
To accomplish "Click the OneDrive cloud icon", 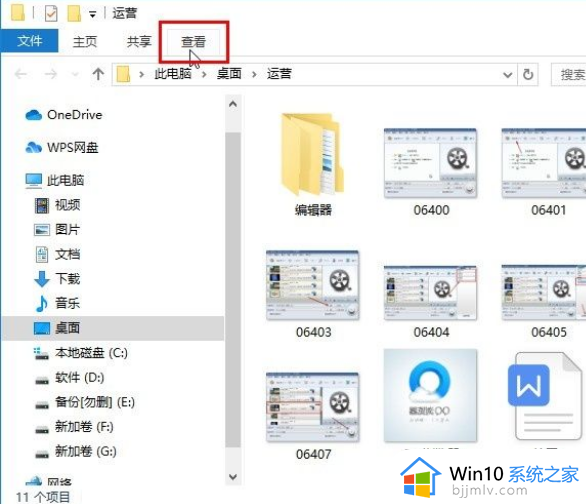I will [x=34, y=115].
